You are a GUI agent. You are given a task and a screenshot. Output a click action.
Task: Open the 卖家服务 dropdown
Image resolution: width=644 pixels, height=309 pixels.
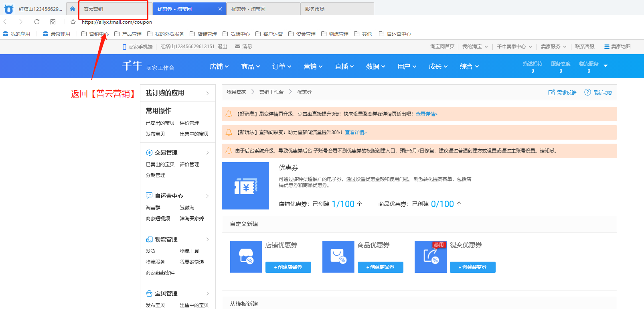coord(554,47)
